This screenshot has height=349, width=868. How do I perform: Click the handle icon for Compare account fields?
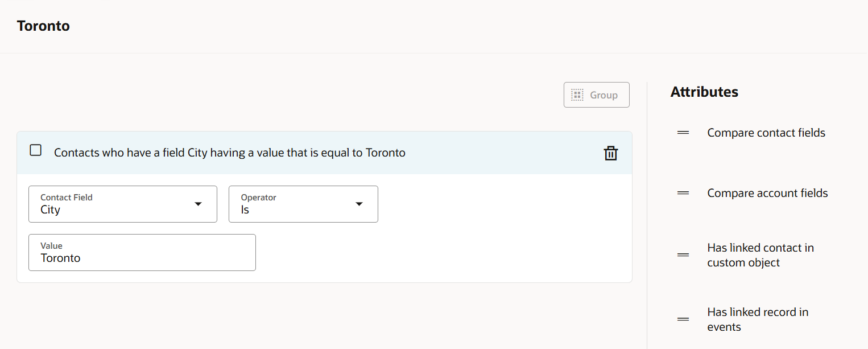(683, 193)
